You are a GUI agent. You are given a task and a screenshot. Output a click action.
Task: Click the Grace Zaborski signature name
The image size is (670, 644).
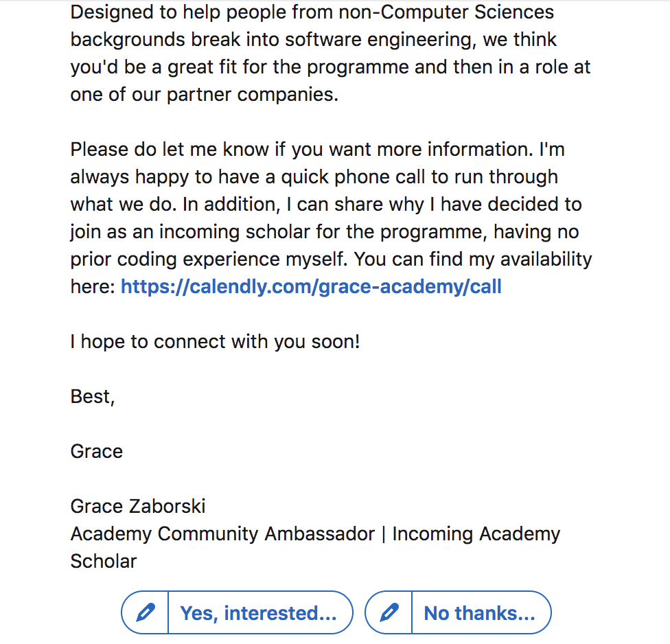(138, 507)
